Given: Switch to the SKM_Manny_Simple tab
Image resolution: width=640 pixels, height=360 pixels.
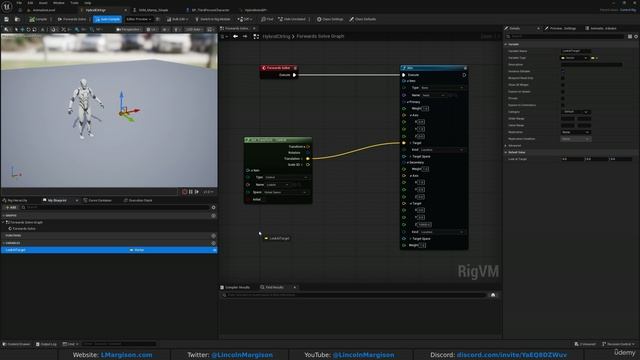Looking at the screenshot, I should pyautogui.click(x=153, y=10).
